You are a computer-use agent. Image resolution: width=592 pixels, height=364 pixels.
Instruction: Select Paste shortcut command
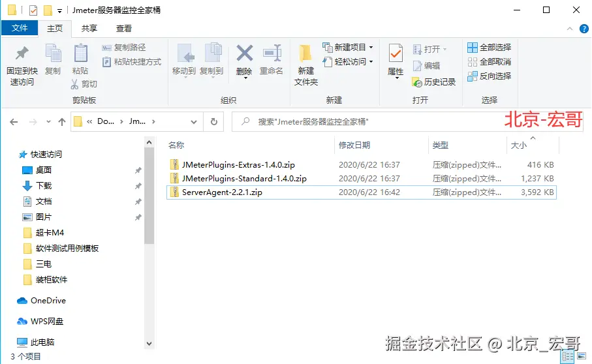[132, 61]
